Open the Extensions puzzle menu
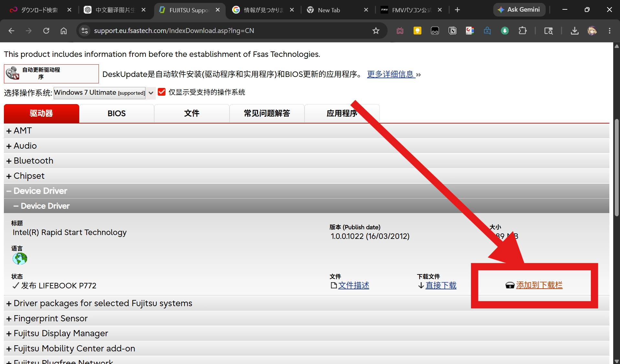 tap(522, 31)
